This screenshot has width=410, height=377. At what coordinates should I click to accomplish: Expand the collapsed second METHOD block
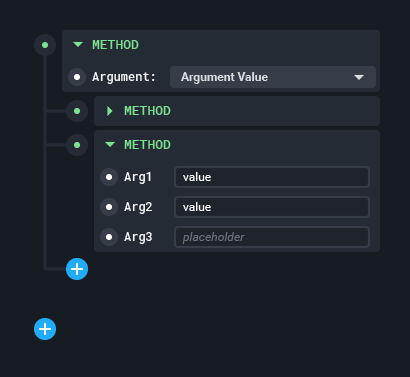coord(109,111)
